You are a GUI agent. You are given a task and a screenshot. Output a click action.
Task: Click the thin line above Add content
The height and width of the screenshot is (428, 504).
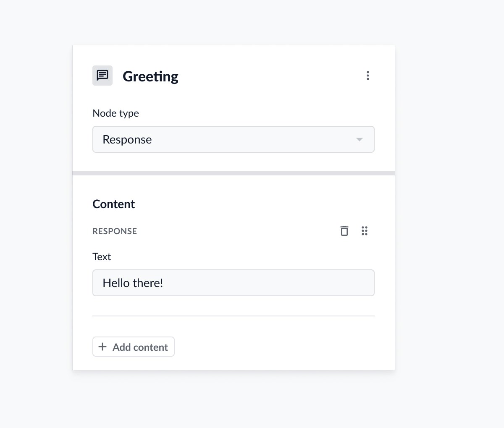tap(234, 316)
